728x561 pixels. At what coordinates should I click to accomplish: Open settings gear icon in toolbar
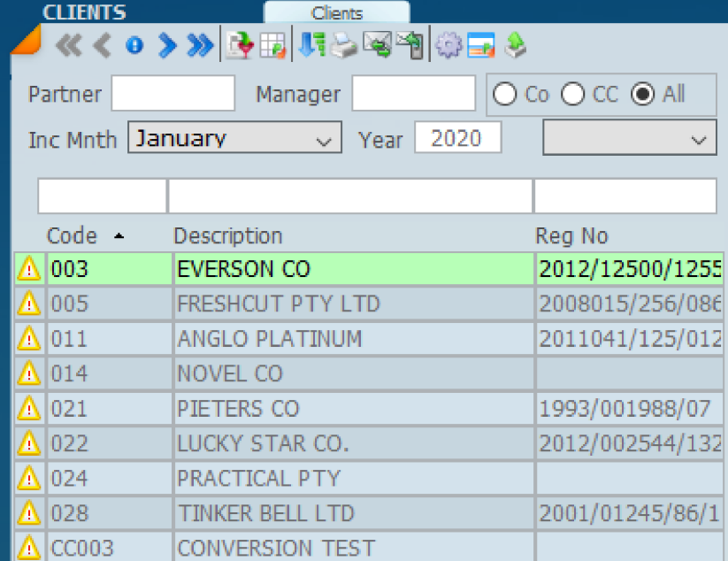coord(448,46)
